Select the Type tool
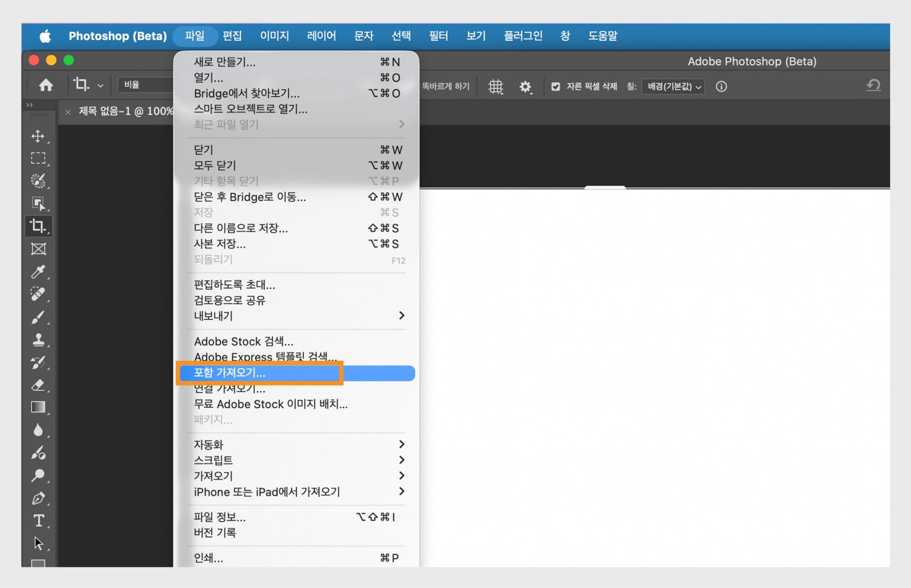The image size is (911, 588). tap(39, 520)
